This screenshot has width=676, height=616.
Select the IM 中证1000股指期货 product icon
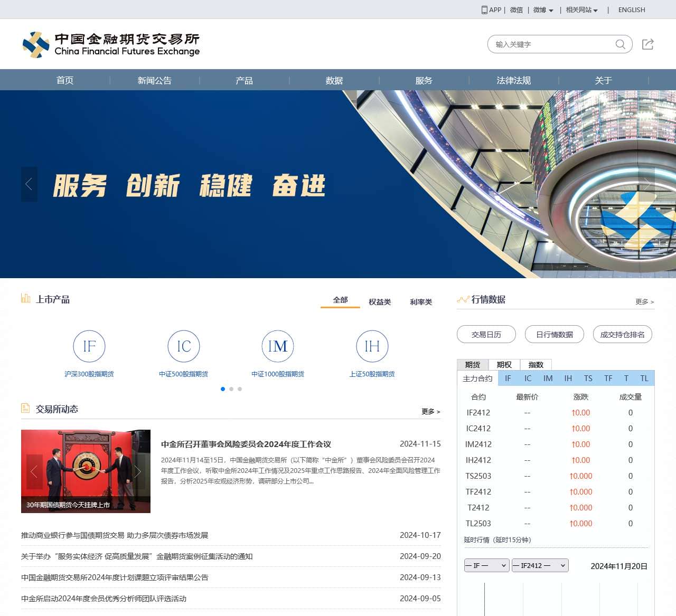[x=278, y=346]
